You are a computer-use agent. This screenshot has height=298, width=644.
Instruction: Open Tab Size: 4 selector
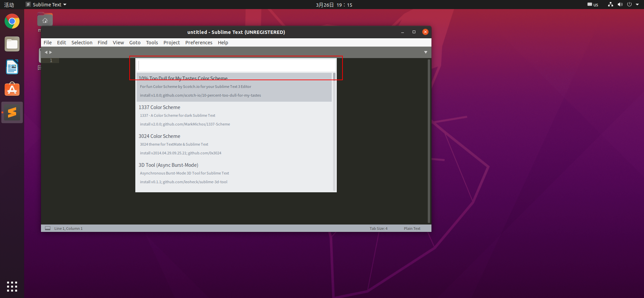pos(378,229)
